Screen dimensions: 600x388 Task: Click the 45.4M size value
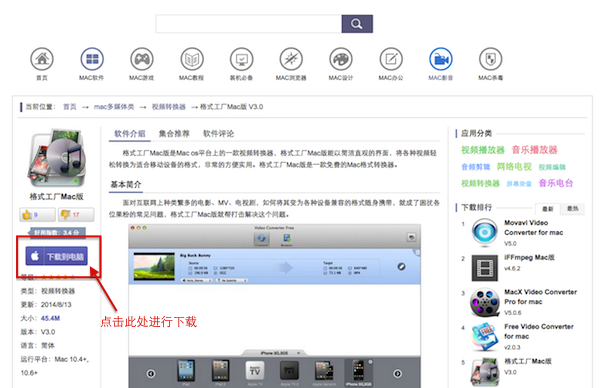pyautogui.click(x=50, y=318)
